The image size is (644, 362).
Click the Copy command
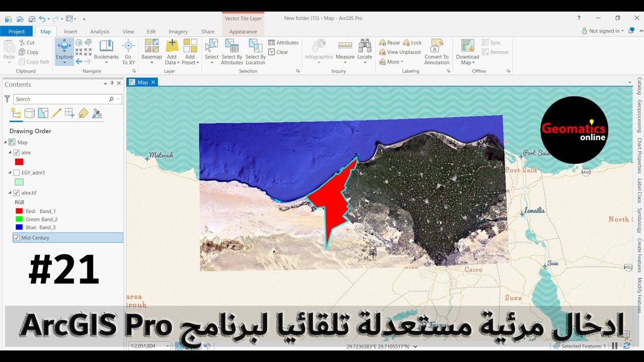tap(29, 52)
